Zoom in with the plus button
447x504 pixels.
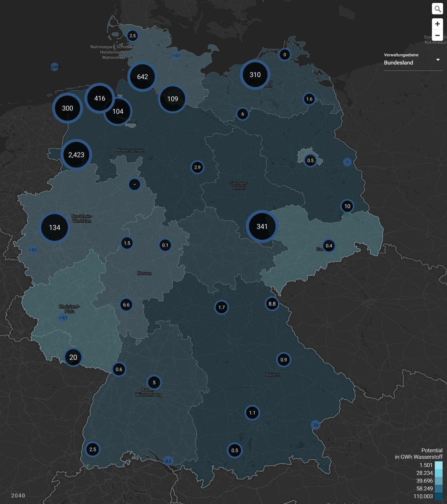tap(437, 24)
